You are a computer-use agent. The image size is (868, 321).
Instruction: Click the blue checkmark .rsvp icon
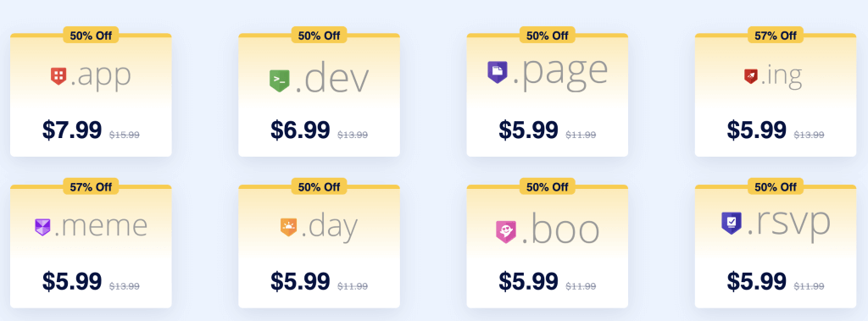click(x=732, y=223)
